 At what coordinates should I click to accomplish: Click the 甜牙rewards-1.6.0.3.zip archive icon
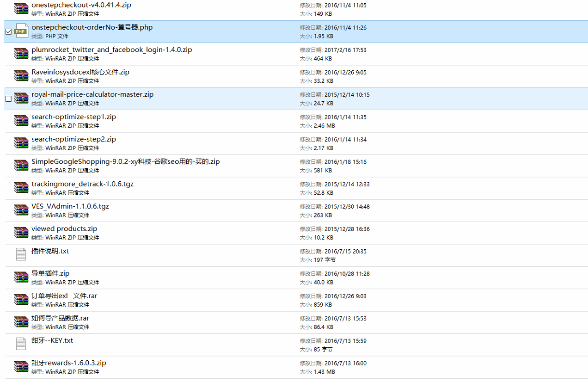tap(21, 367)
